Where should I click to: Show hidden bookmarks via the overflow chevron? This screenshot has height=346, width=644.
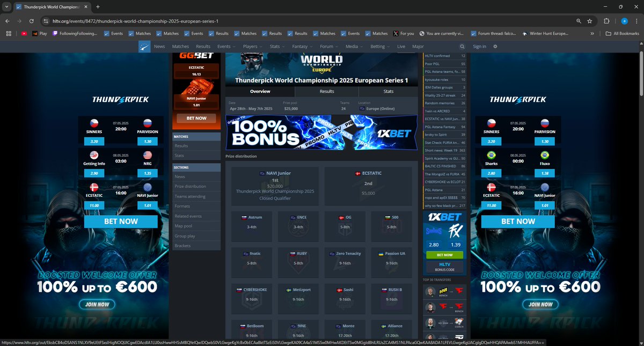click(592, 33)
